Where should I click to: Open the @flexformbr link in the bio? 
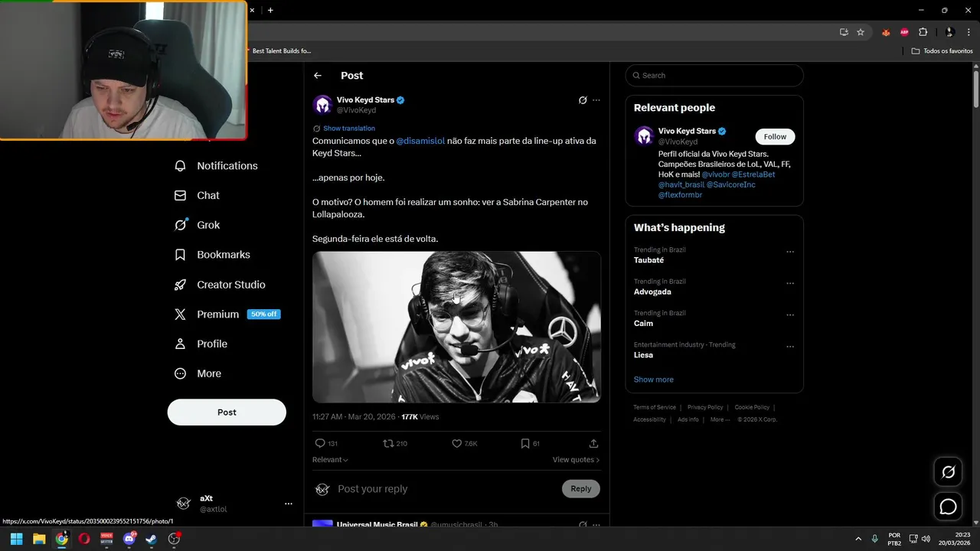(681, 195)
